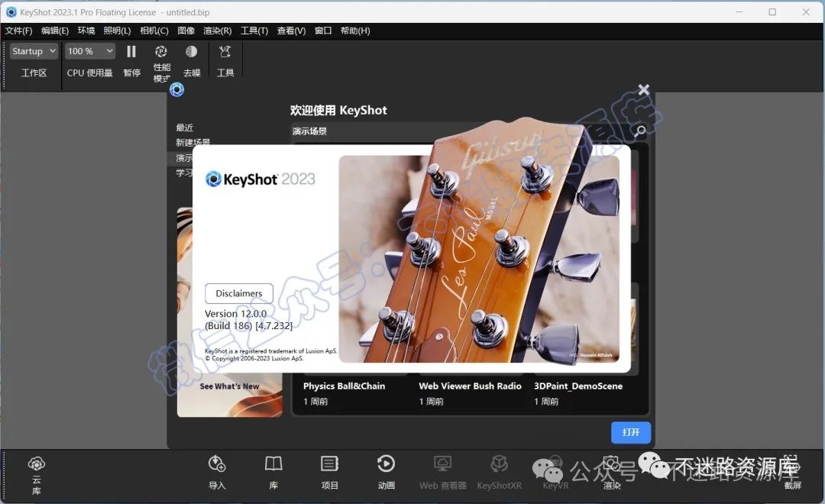This screenshot has width=825, height=504.
Task: Click Version 12.0.0 text in splash
Action: point(236,314)
